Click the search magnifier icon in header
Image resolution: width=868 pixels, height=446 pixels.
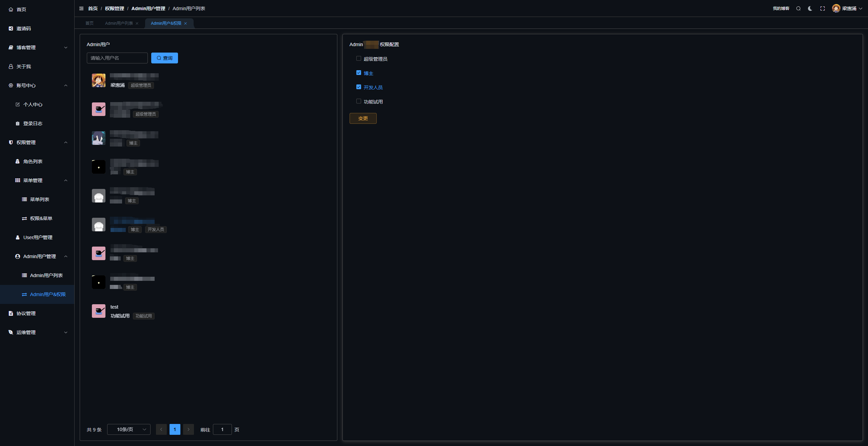point(798,8)
